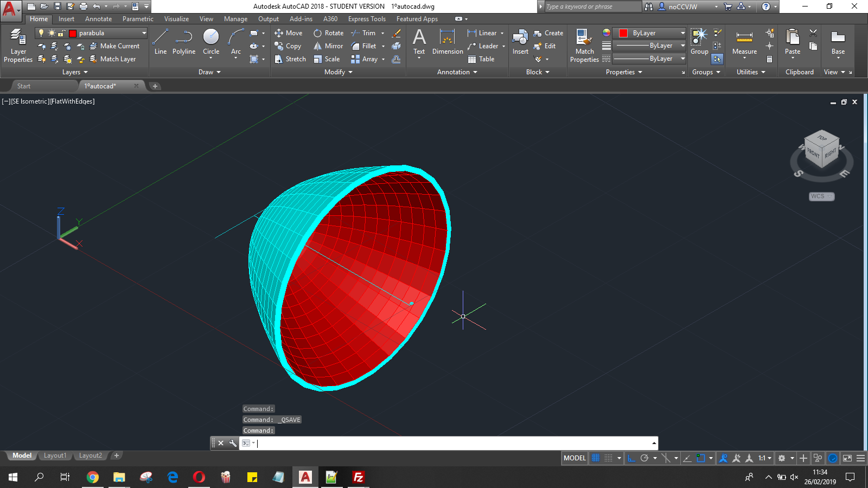The width and height of the screenshot is (868, 488).
Task: Toggle polar tracking in status bar
Action: coord(644,458)
